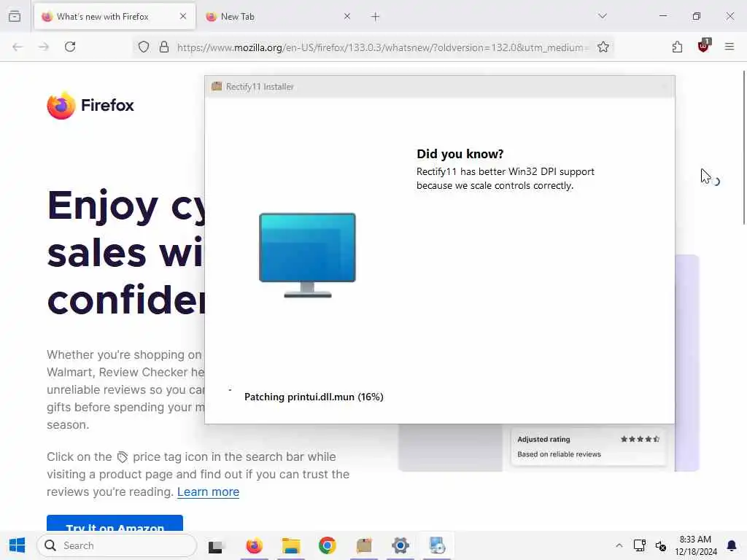
Task: Show hidden system tray icons
Action: [619, 545]
